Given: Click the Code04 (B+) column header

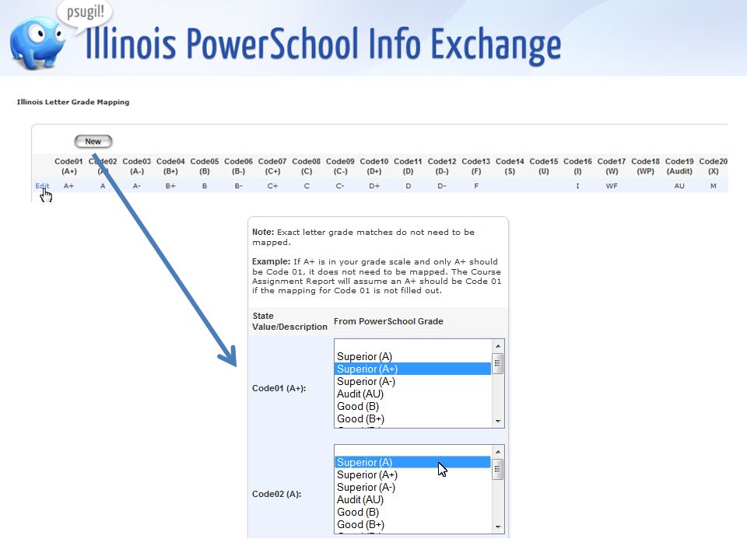Looking at the screenshot, I should (x=170, y=166).
